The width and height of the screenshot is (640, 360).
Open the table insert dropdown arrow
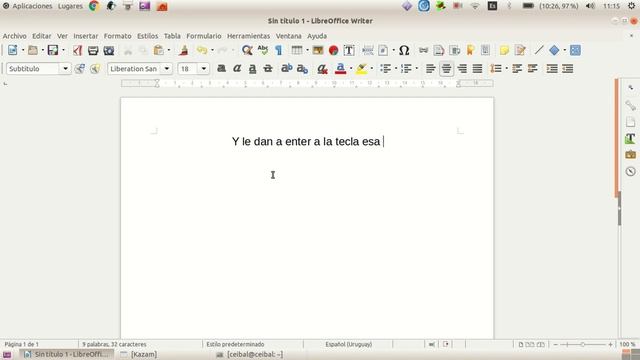307,50
